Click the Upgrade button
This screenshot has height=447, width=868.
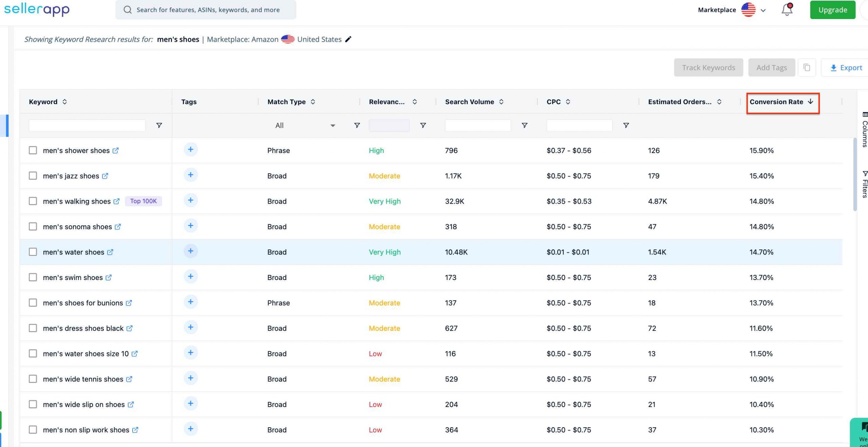pos(833,10)
